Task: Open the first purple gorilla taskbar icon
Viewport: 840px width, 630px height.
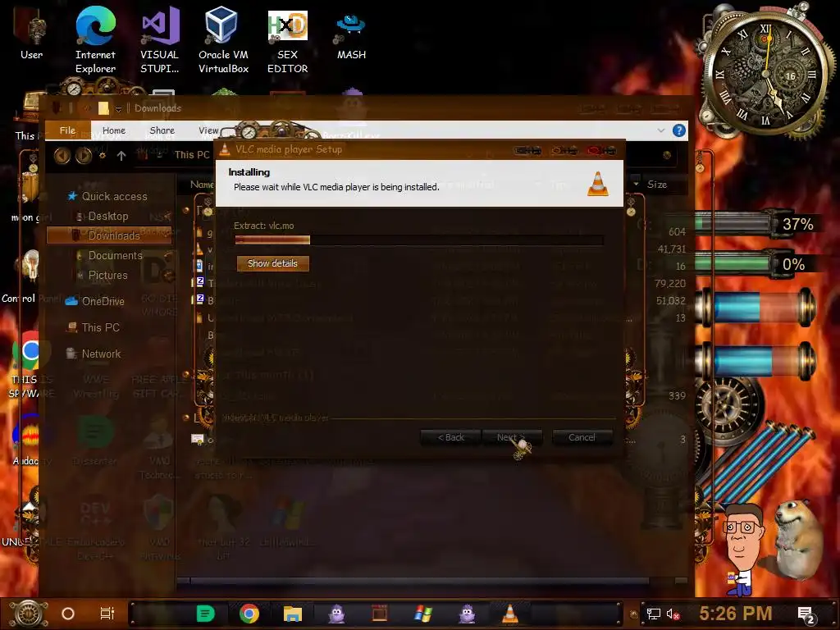Action: (336, 614)
